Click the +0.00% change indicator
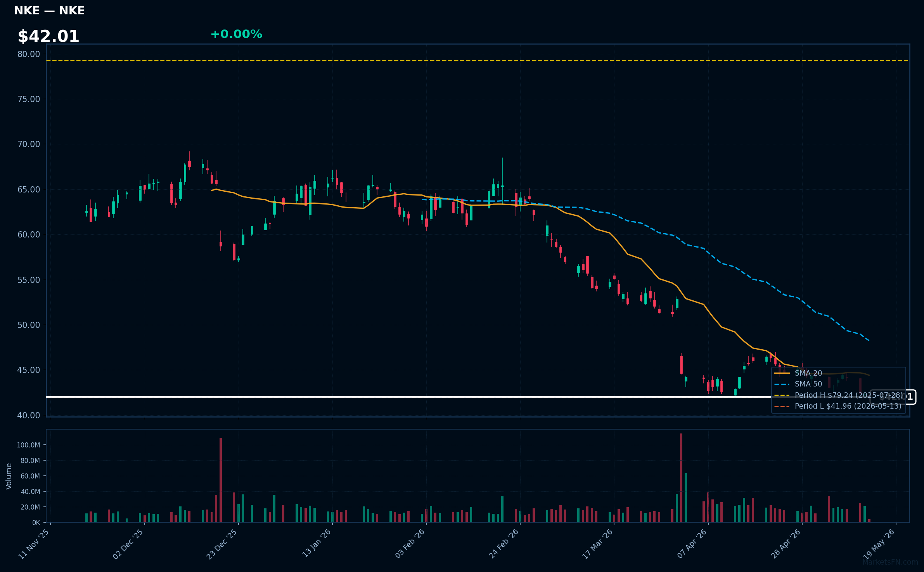Viewport: 924px width, 572px height. tap(236, 34)
